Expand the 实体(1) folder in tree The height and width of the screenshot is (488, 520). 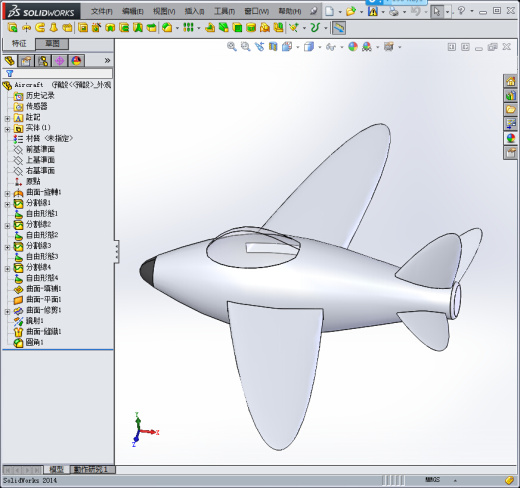7,129
